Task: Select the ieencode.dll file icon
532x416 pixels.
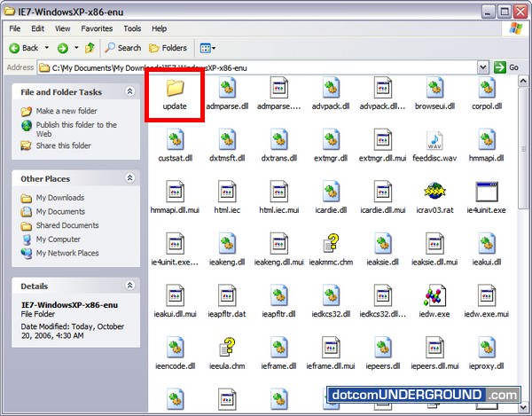Action: (x=175, y=348)
